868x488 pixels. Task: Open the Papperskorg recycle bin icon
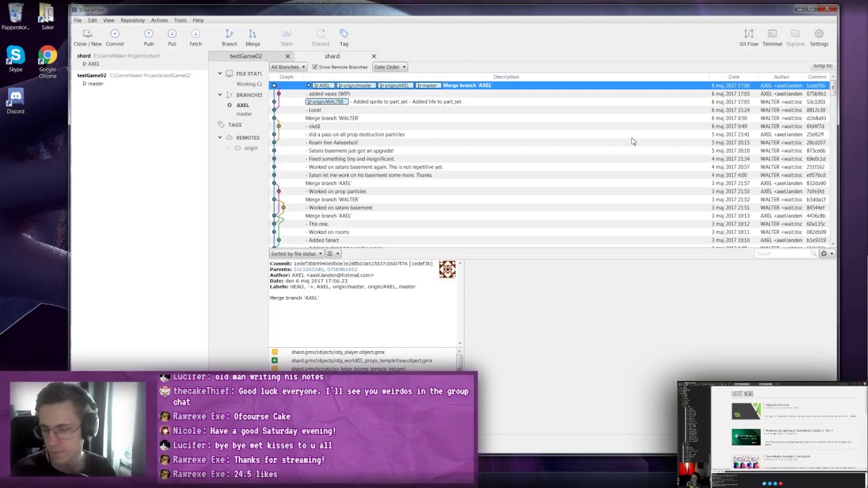[x=16, y=17]
